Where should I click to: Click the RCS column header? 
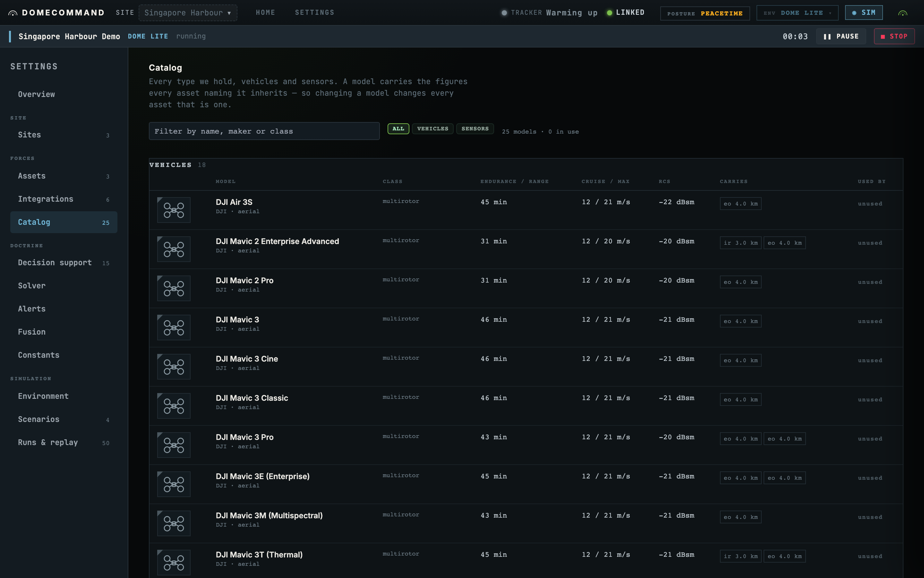pyautogui.click(x=664, y=181)
